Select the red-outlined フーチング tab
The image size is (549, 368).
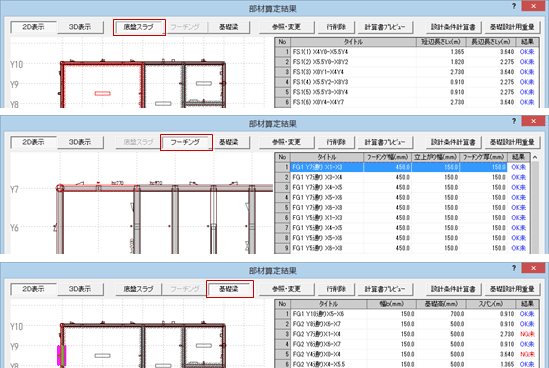click(x=186, y=143)
